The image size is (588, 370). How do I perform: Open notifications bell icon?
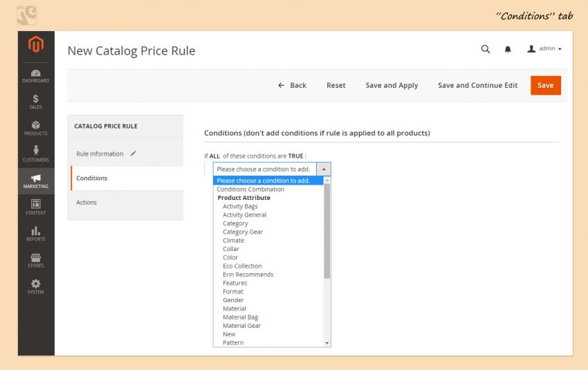508,49
